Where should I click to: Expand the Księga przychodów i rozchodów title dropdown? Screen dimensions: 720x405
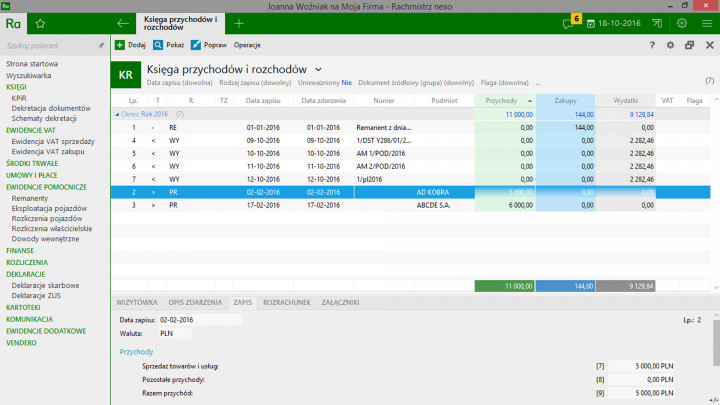[x=312, y=68]
